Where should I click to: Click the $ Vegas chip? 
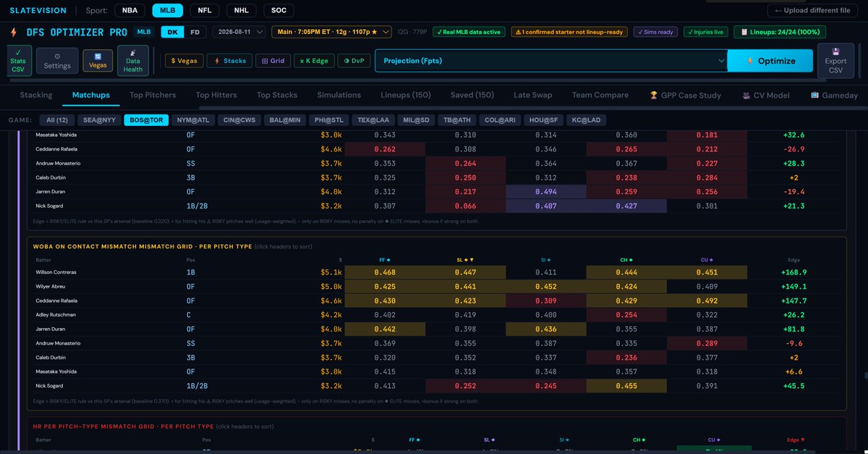(x=184, y=61)
